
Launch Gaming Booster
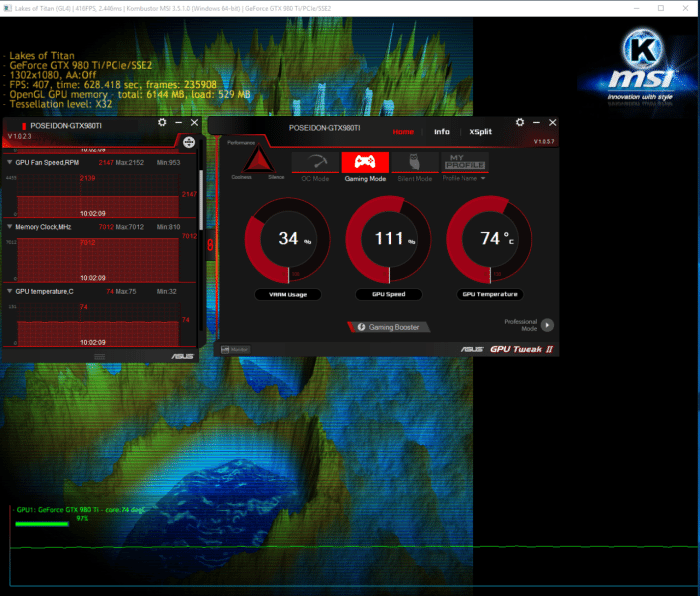389,327
